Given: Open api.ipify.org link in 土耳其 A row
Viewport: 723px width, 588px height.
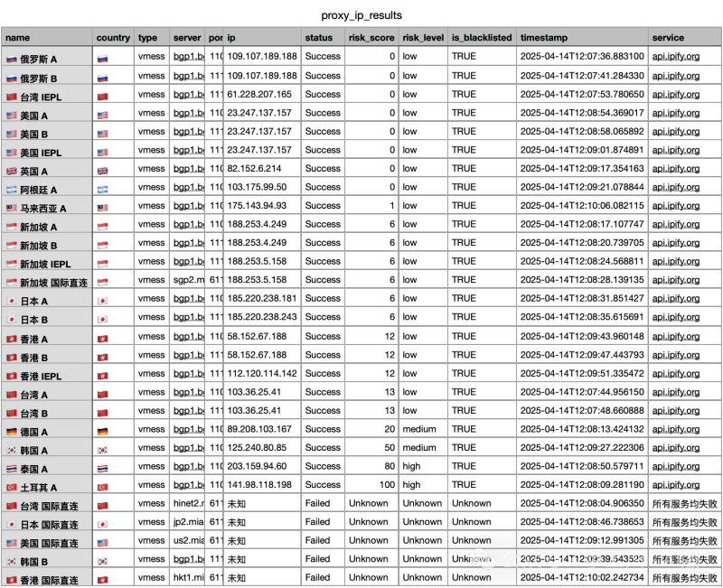Looking at the screenshot, I should coord(675,485).
